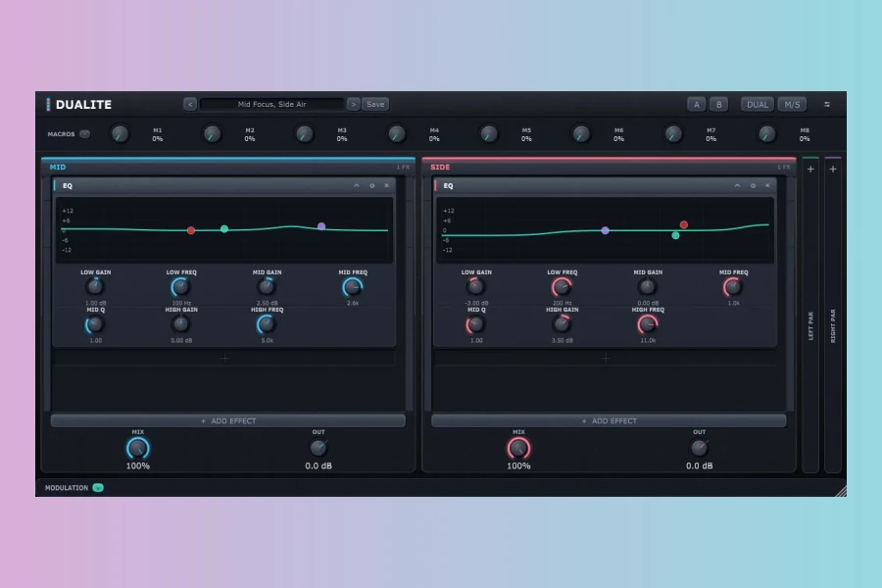Click the Mid 2.50 dB value

pos(267,303)
